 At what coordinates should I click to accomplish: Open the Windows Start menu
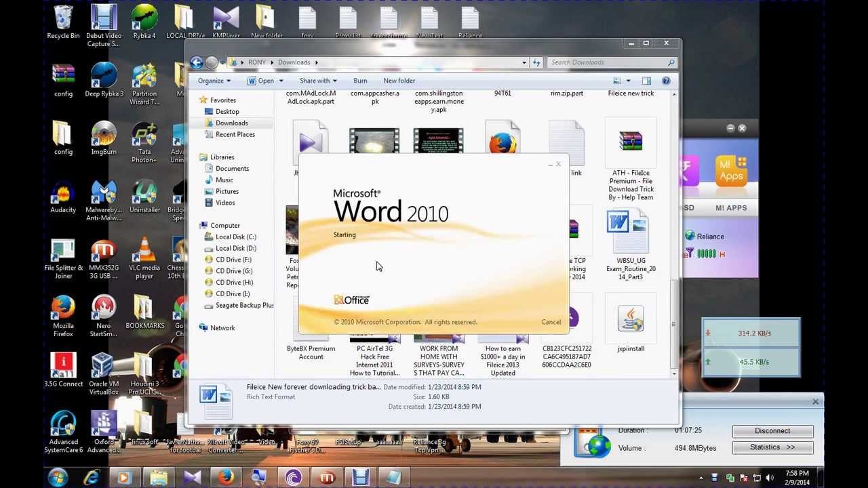(x=58, y=477)
